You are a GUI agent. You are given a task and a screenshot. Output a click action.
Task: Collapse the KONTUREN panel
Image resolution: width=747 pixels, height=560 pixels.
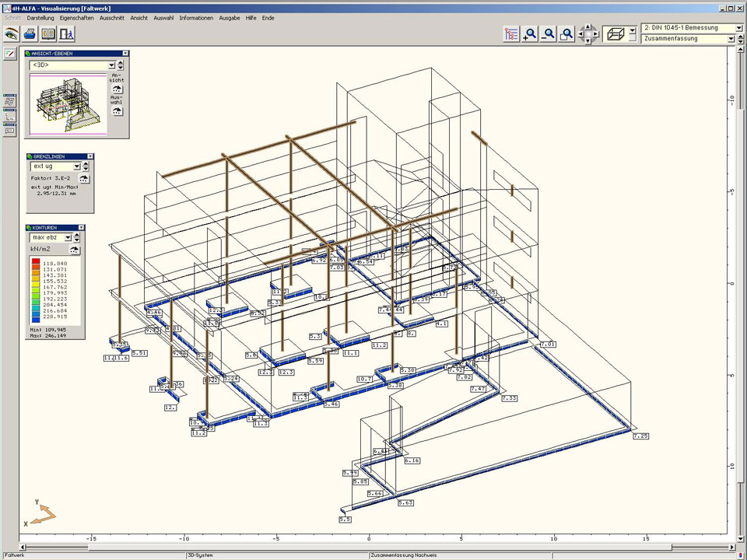point(81,228)
